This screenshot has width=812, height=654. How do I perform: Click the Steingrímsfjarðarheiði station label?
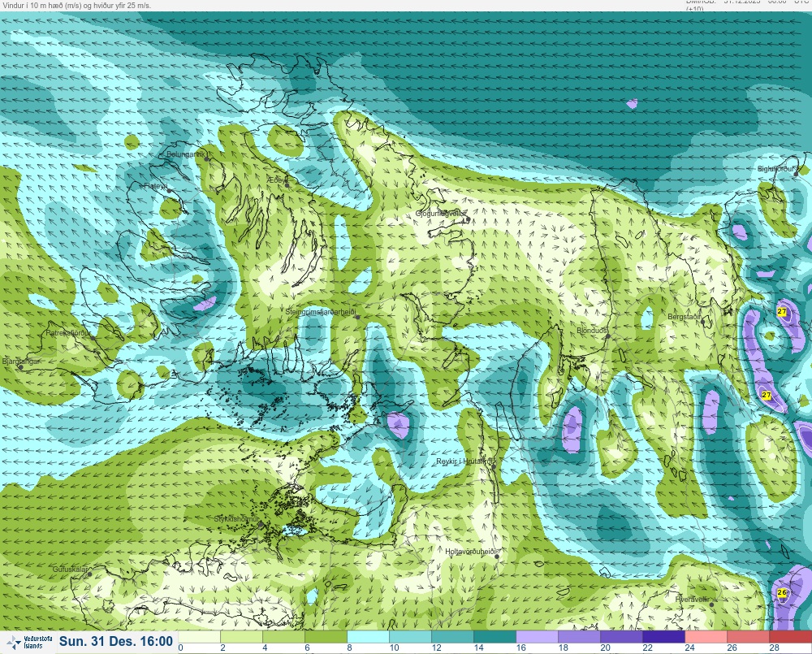click(x=321, y=312)
